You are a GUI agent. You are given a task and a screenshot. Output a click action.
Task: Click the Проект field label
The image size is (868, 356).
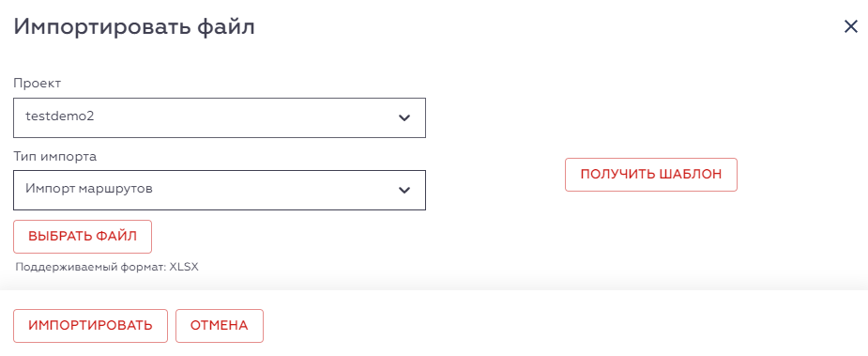38,84
